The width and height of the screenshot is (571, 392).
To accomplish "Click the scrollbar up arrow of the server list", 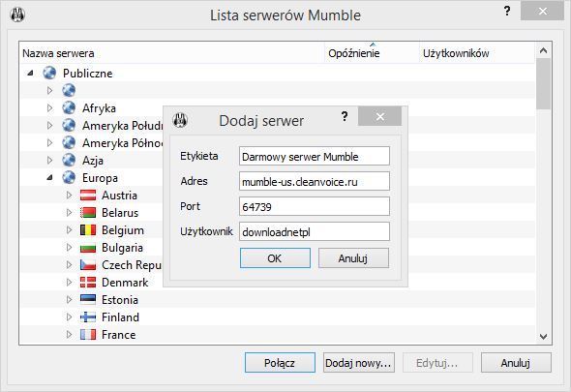I will tap(543, 50).
